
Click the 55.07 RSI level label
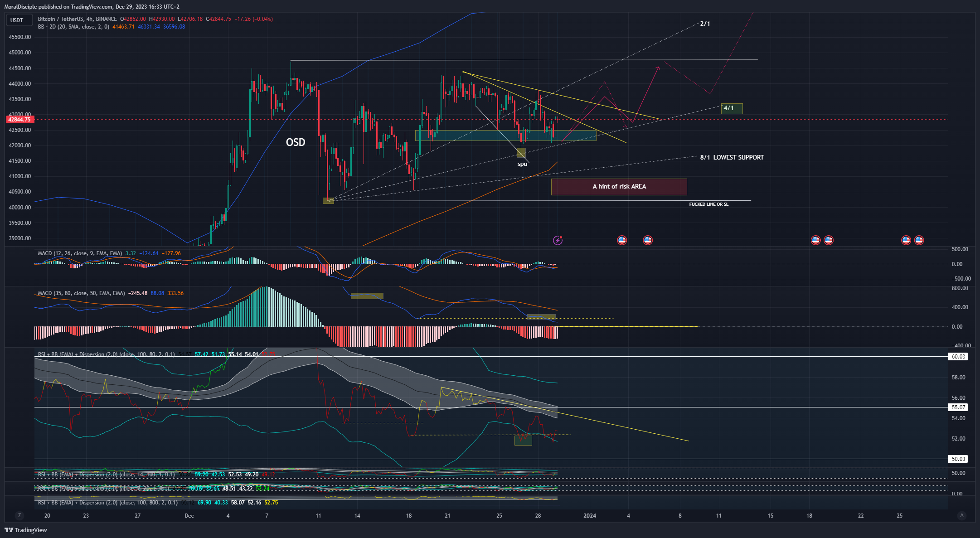click(958, 407)
